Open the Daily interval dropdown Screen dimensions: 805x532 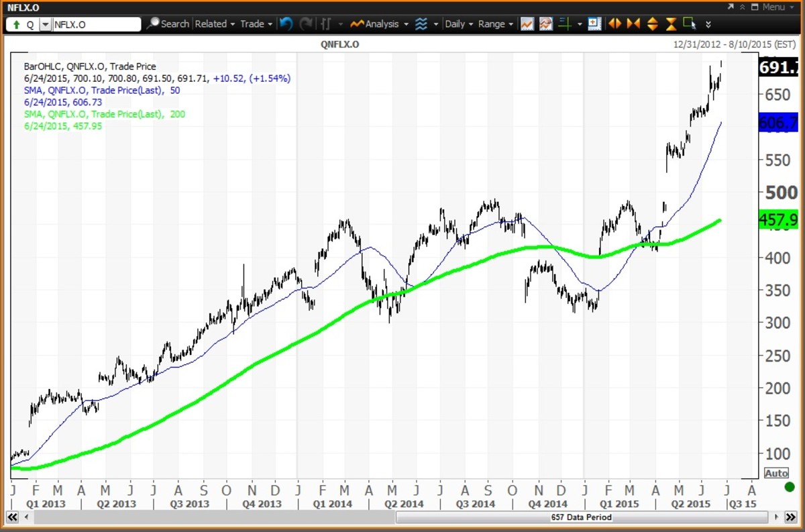459,23
